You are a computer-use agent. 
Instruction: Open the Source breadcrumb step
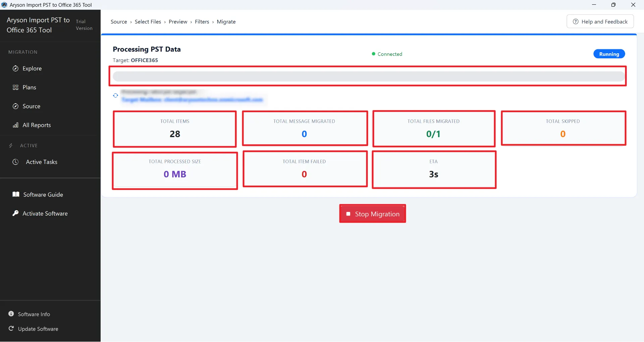119,21
